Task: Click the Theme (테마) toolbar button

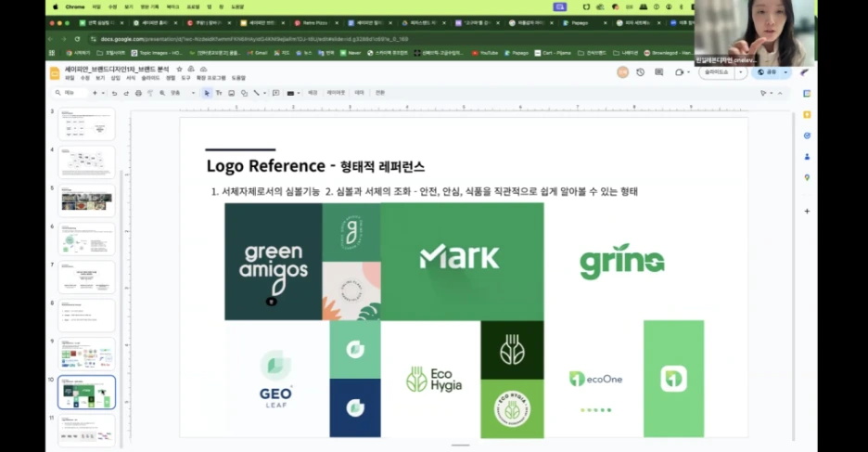Action: click(359, 93)
